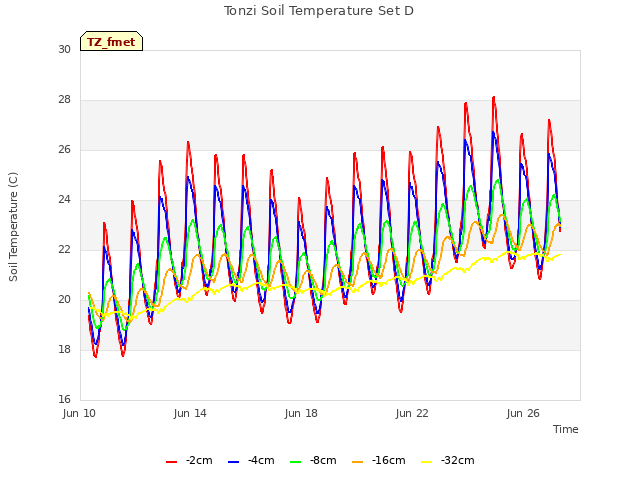The image size is (640, 480).
Task: Click the yellow -32cm legend swatch
Action: 426,462
